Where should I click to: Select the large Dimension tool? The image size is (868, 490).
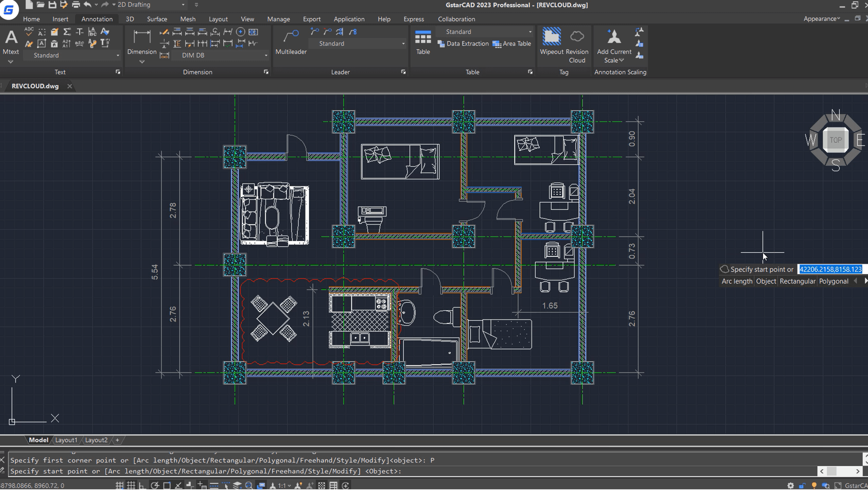pos(142,42)
